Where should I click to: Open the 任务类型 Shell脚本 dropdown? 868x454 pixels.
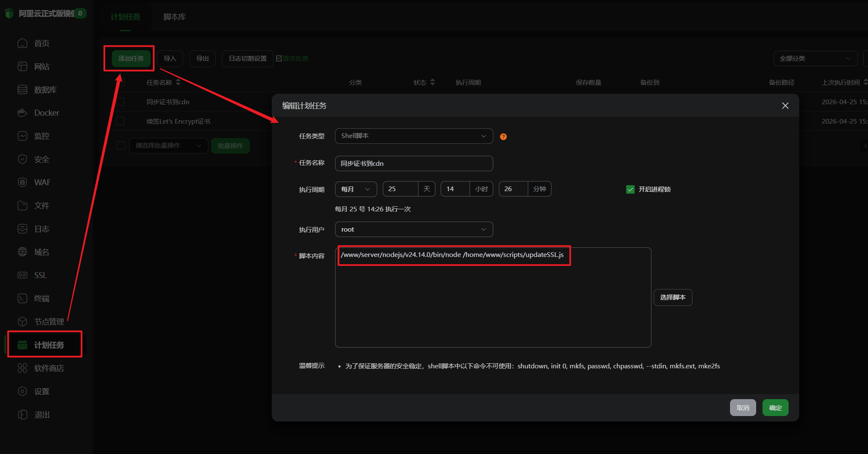pos(414,136)
